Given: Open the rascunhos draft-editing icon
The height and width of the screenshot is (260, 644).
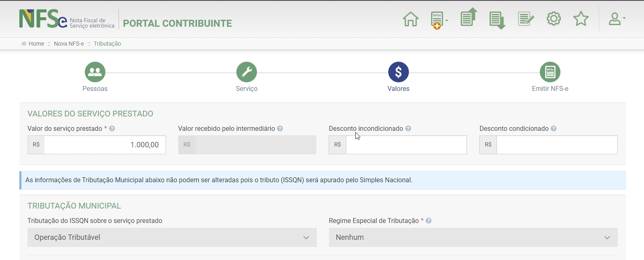Looking at the screenshot, I should pyautogui.click(x=525, y=18).
